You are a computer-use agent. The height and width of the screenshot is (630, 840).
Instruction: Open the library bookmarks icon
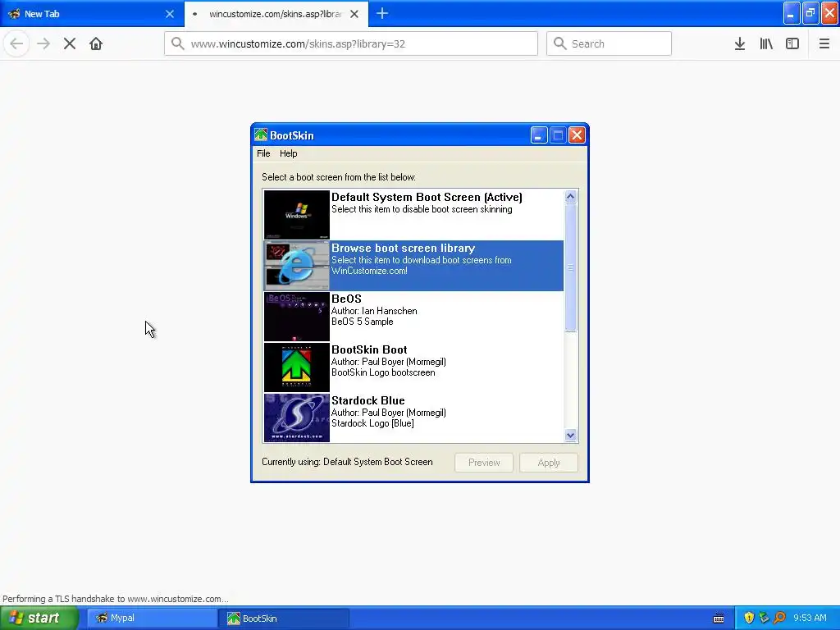click(766, 44)
